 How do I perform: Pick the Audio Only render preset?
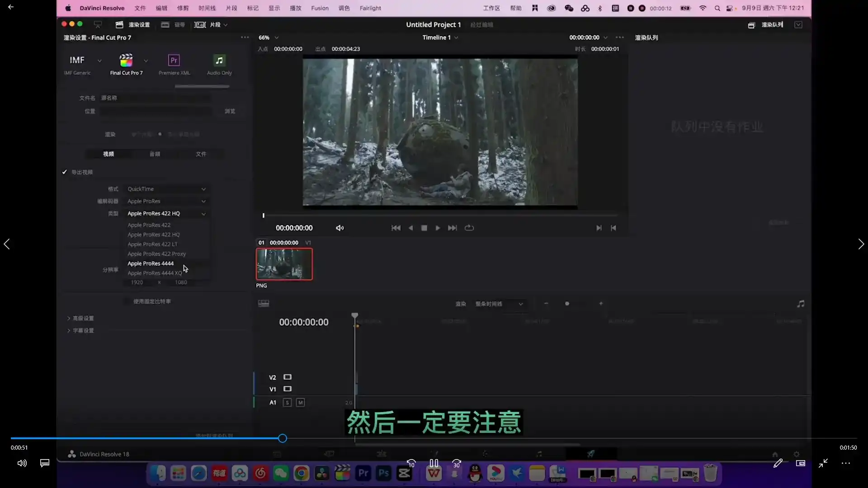(219, 61)
